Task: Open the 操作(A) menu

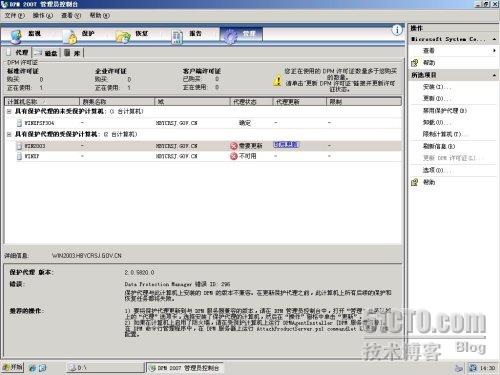Action: click(x=43, y=15)
